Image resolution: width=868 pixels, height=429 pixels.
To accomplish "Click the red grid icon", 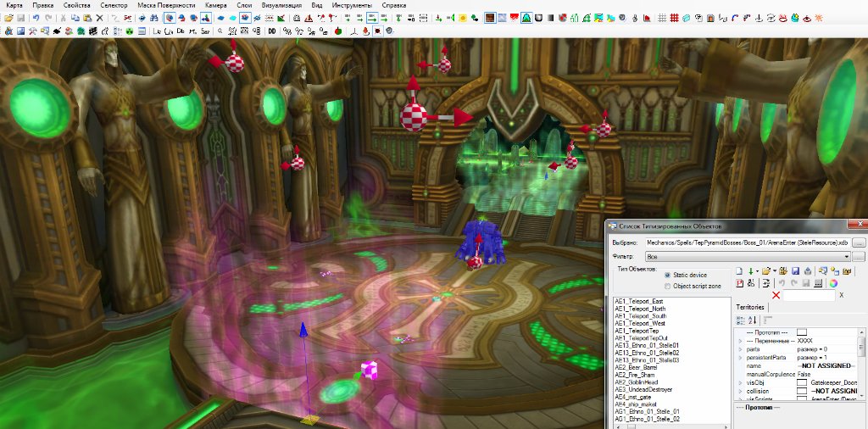I will tap(674, 18).
